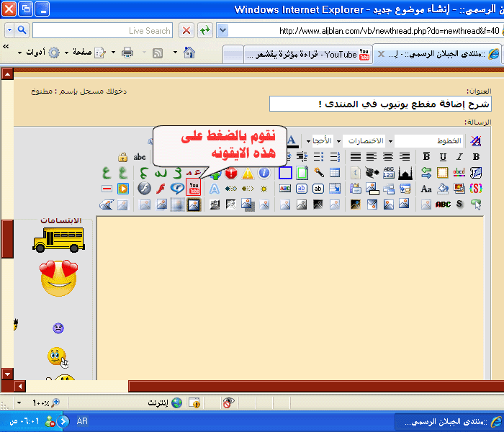Insert the heart-eyes smiley
The image size is (504, 432).
click(x=58, y=279)
